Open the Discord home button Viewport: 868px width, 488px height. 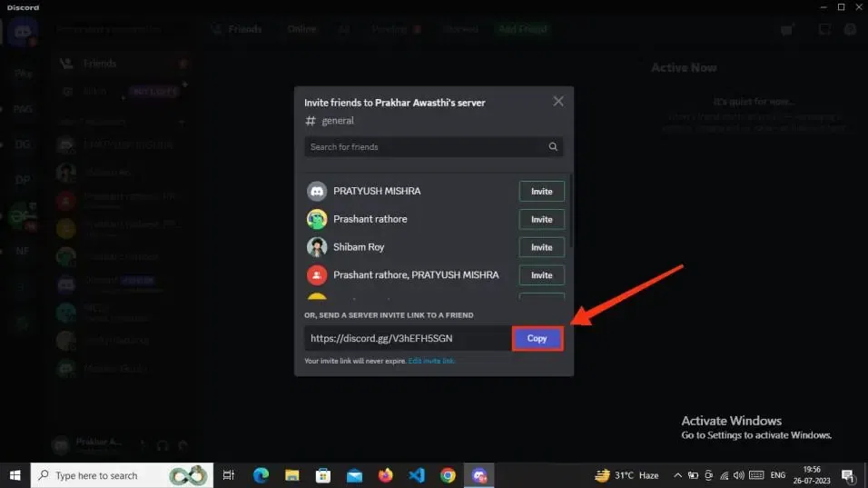(x=23, y=31)
